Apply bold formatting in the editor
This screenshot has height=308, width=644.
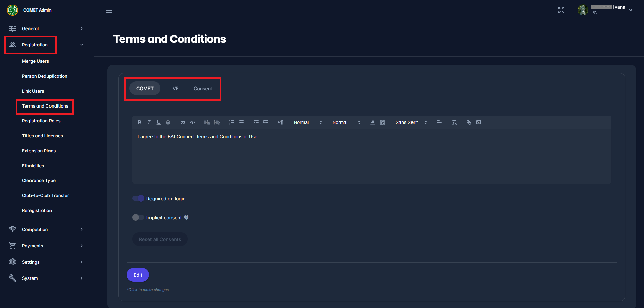coord(139,122)
